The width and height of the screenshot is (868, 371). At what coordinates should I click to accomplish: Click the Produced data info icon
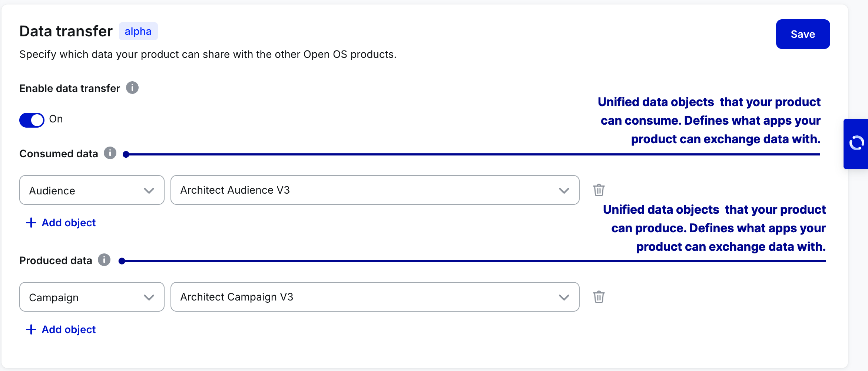104,260
